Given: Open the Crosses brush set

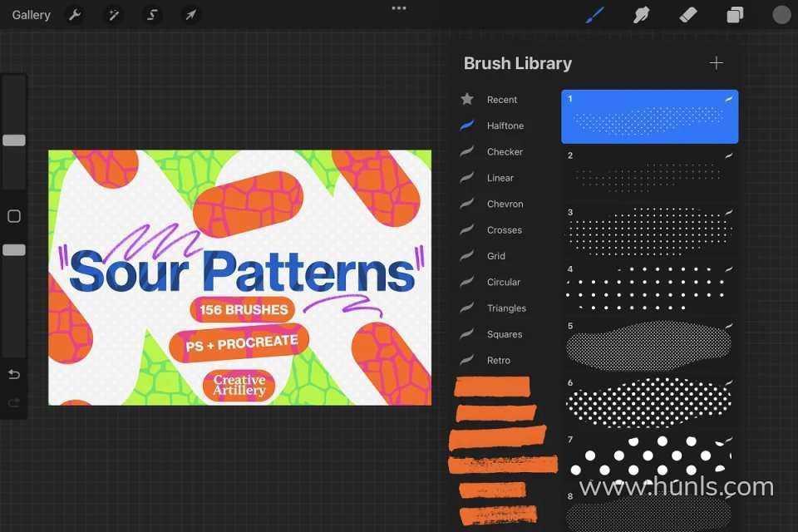Looking at the screenshot, I should point(504,229).
